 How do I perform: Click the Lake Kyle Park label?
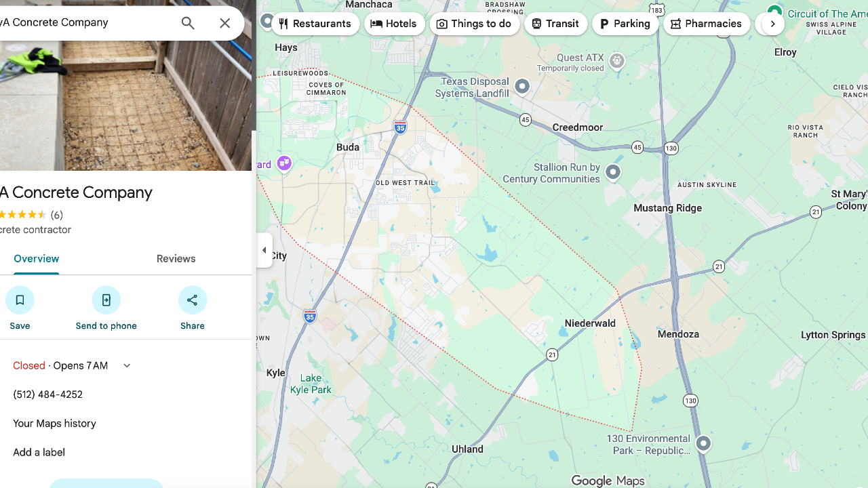(311, 384)
